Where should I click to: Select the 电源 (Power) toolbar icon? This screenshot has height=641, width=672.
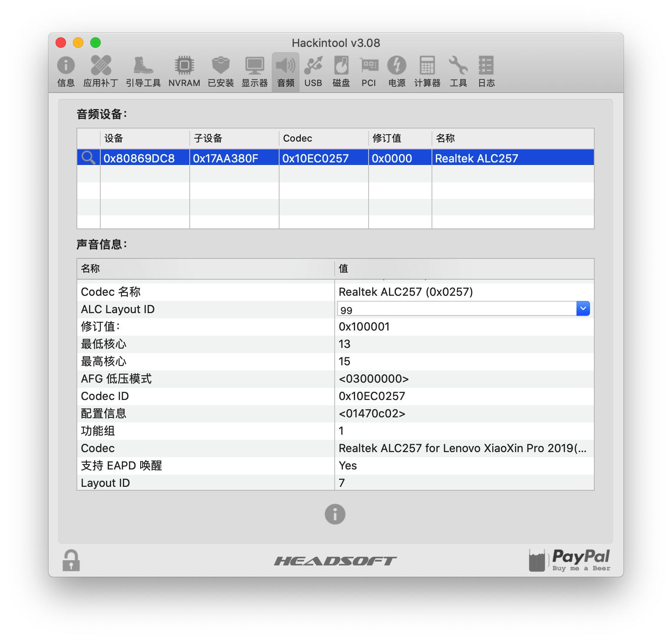[396, 71]
